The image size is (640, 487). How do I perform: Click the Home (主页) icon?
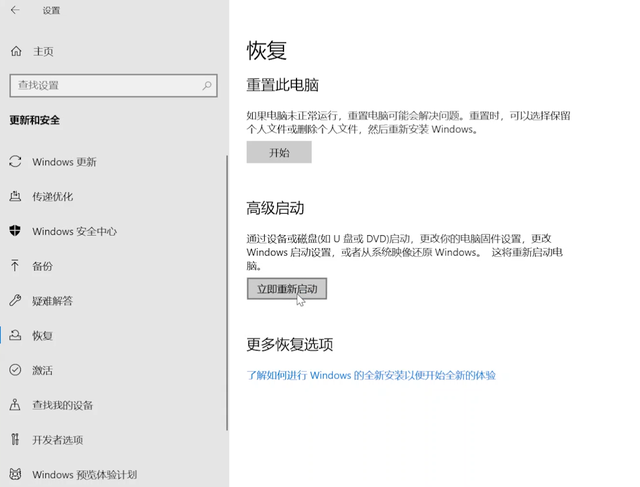click(x=16, y=51)
